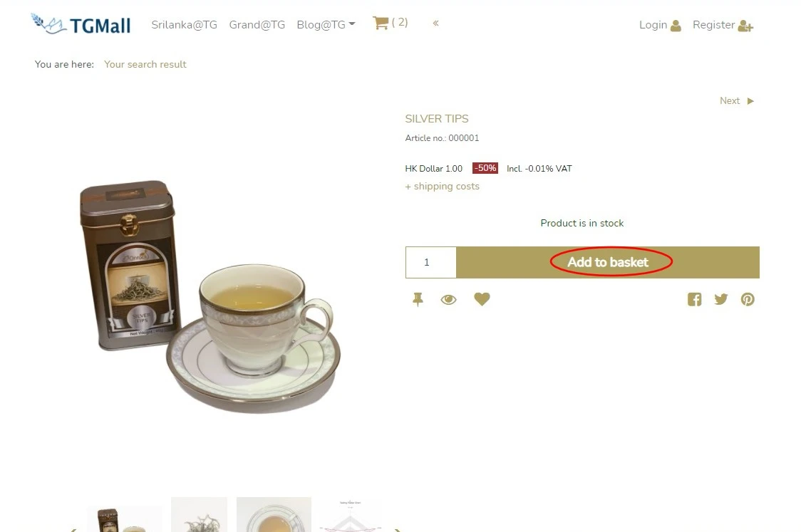The image size is (801, 532).
Task: Go to Next product arrow
Action: 750,101
